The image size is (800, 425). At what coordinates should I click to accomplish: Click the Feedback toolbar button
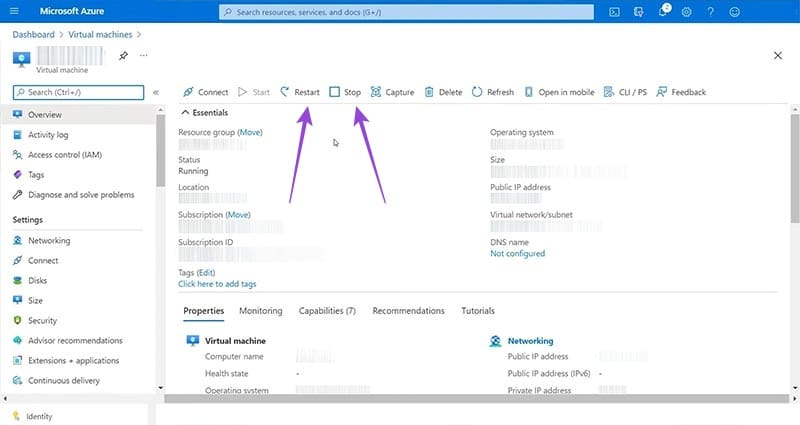pyautogui.click(x=681, y=92)
